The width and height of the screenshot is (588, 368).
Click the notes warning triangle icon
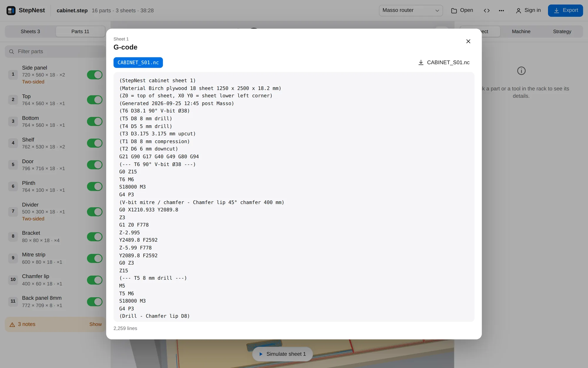pyautogui.click(x=12, y=324)
